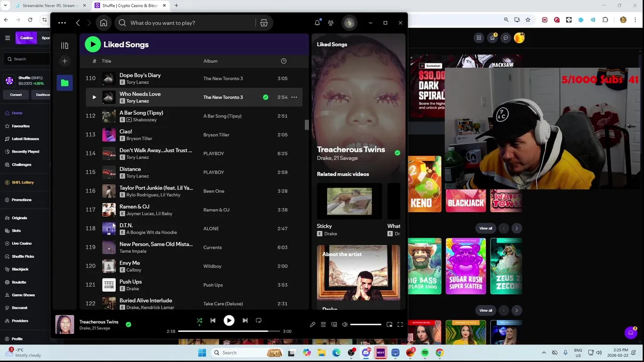
Task: Create playlist with the plus icon
Action: (x=64, y=61)
